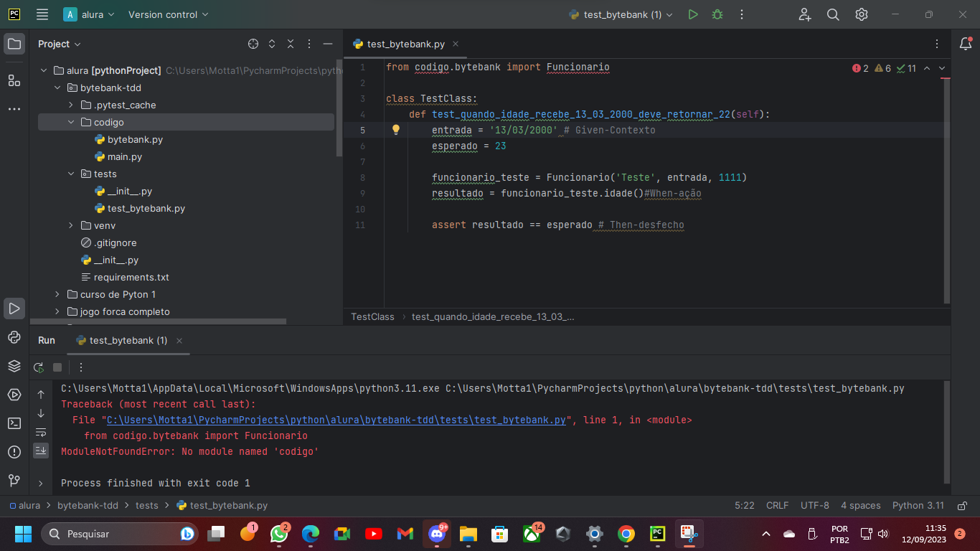
Task: Click Windows Start button
Action: pos(24,534)
